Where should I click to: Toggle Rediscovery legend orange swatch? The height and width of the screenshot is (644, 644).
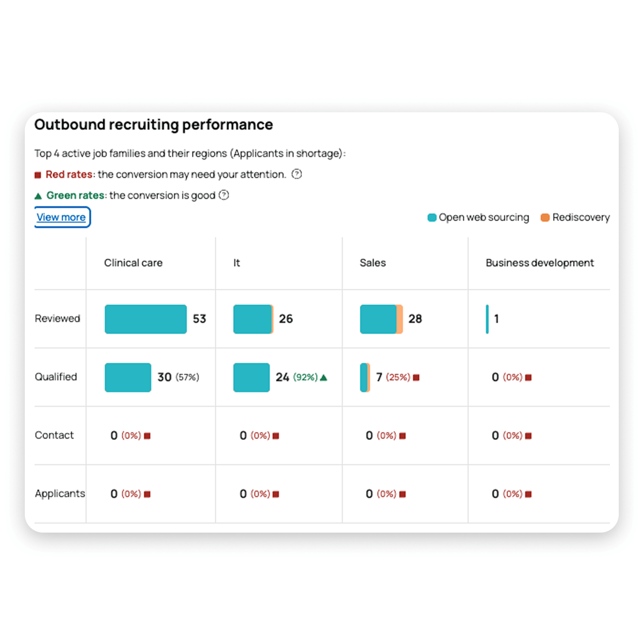click(545, 218)
